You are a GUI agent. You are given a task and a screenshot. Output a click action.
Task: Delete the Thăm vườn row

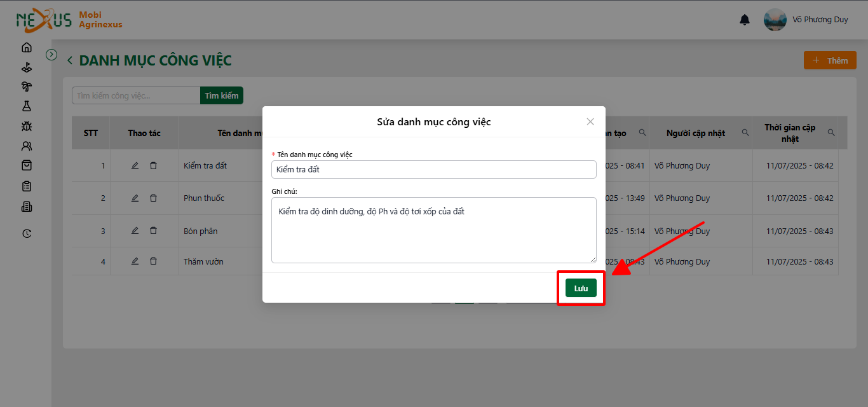point(153,261)
